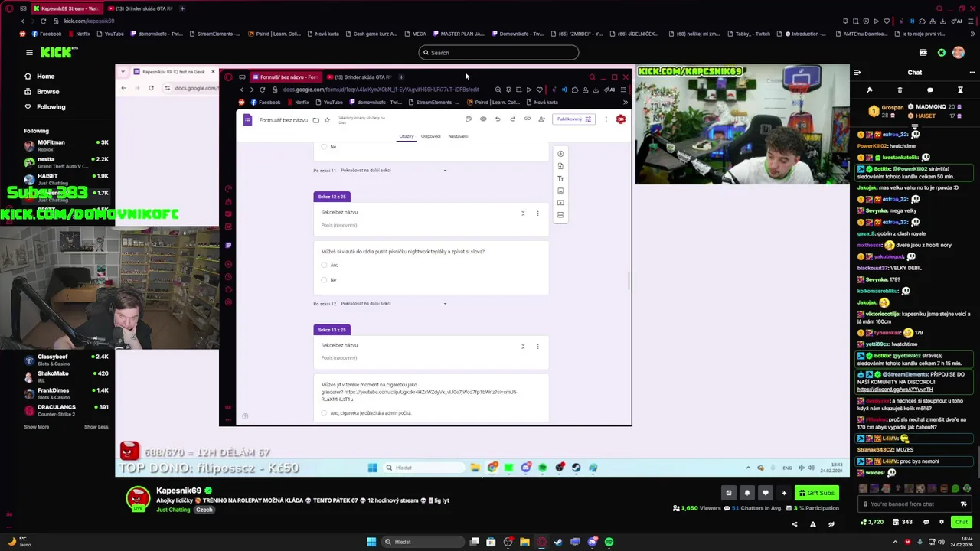
Task: Copy the form link icon
Action: click(x=527, y=119)
